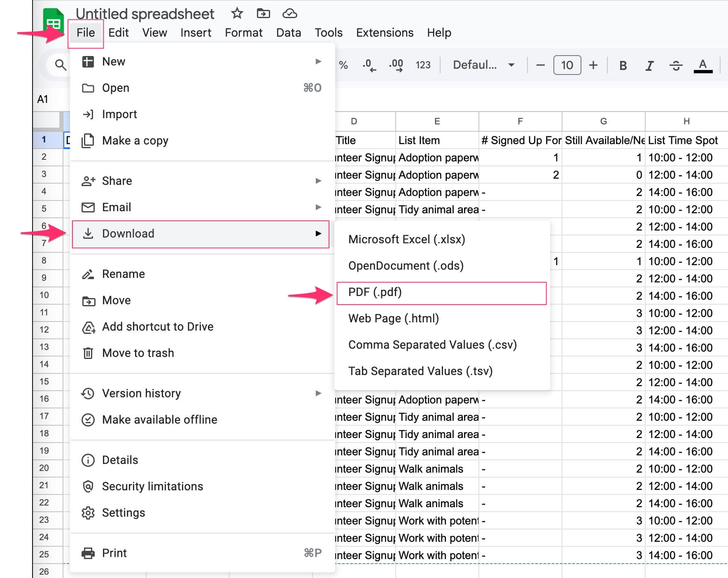Toggle italic formatting
Viewport: 728px width, 578px height.
tap(649, 65)
